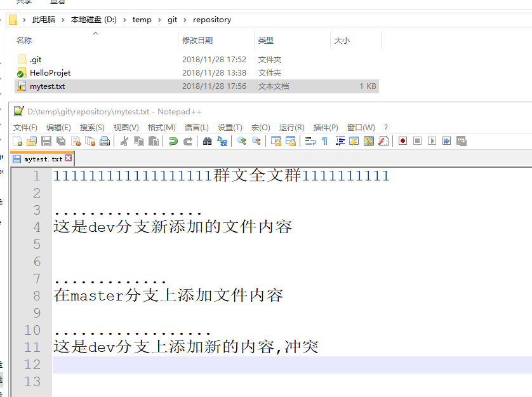Sort Explorer list by 修改日期 column
This screenshot has width=532, height=397.
tap(197, 41)
